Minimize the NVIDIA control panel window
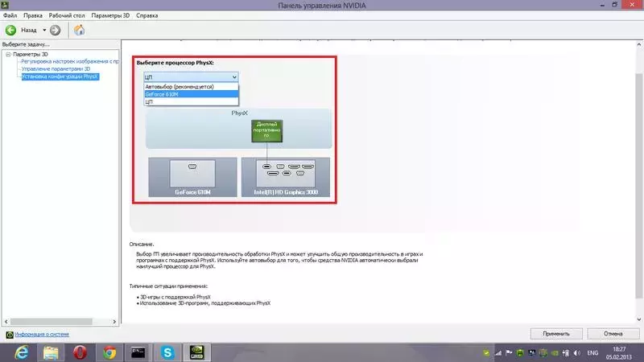 tap(602, 5)
